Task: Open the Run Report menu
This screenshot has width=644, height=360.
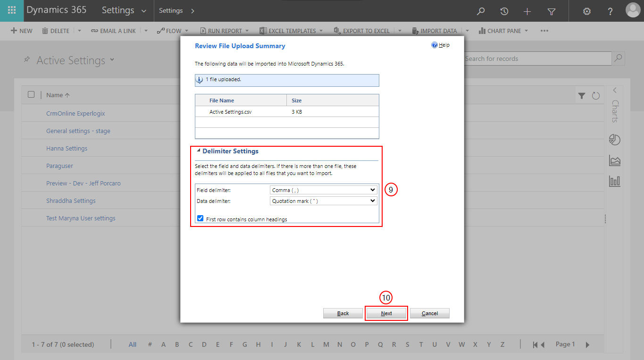Action: (225, 31)
